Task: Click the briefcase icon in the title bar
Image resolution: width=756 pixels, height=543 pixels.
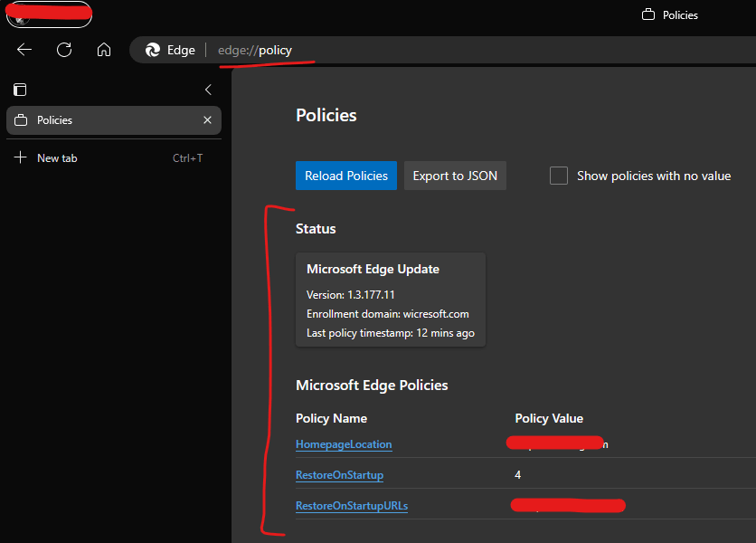Action: click(647, 14)
